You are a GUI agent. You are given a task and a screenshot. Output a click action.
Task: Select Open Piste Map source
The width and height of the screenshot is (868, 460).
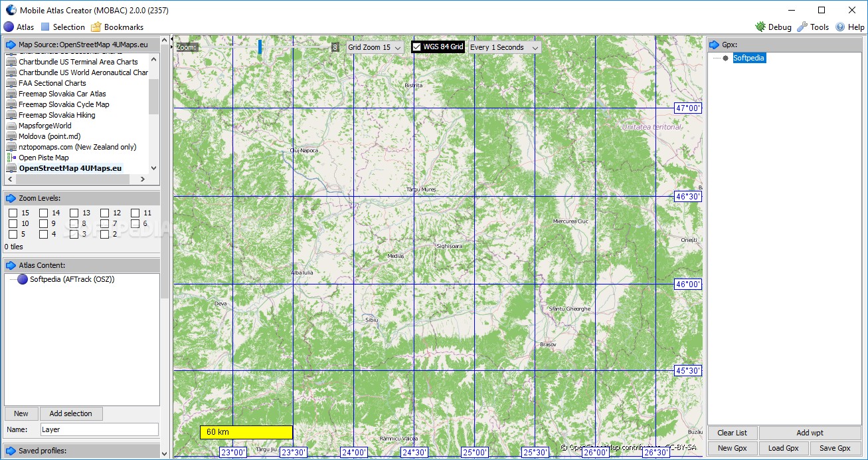tap(44, 158)
